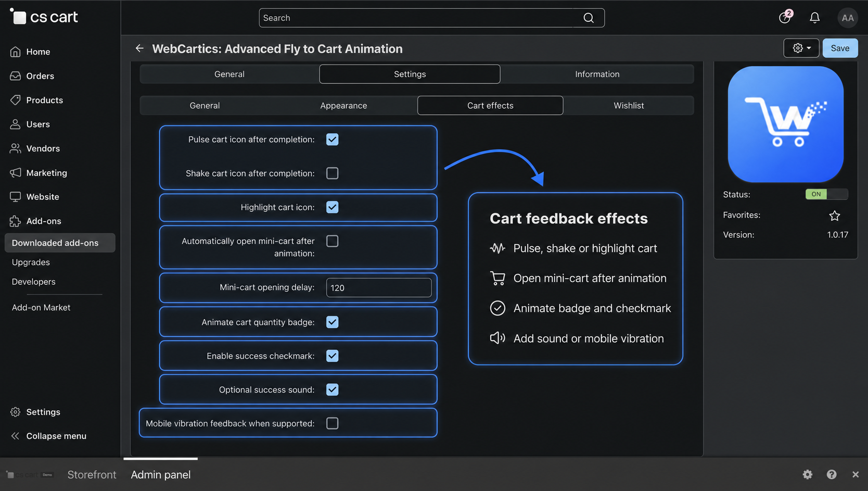Image resolution: width=868 pixels, height=491 pixels.
Task: Close the bottom demo bar
Action: pyautogui.click(x=856, y=474)
